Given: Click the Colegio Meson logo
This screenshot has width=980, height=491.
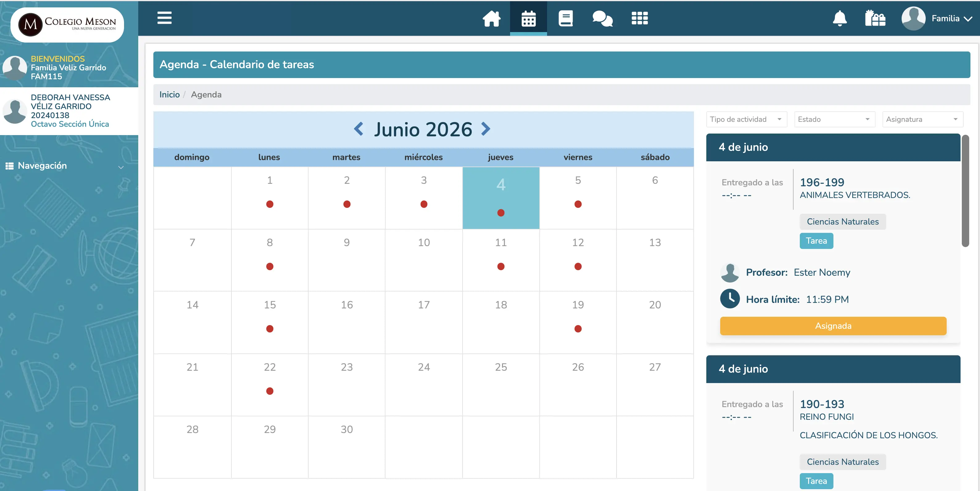Looking at the screenshot, I should [67, 25].
